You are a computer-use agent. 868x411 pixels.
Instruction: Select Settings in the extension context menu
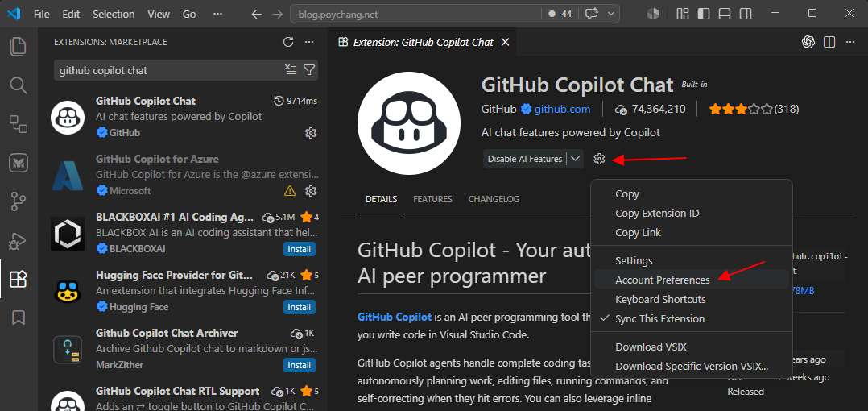[x=692, y=260]
